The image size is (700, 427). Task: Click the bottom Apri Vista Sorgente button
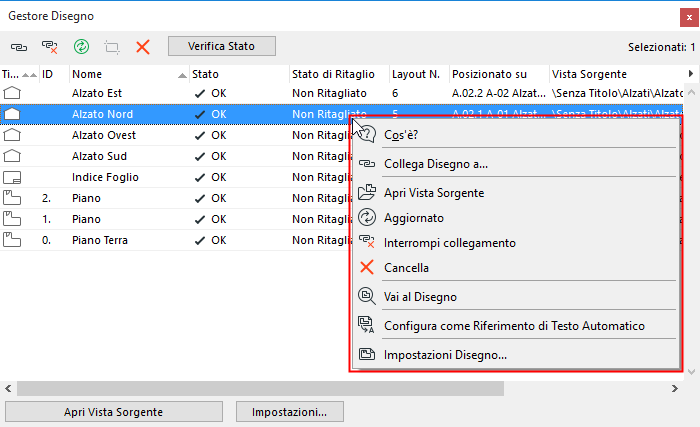coord(113,411)
